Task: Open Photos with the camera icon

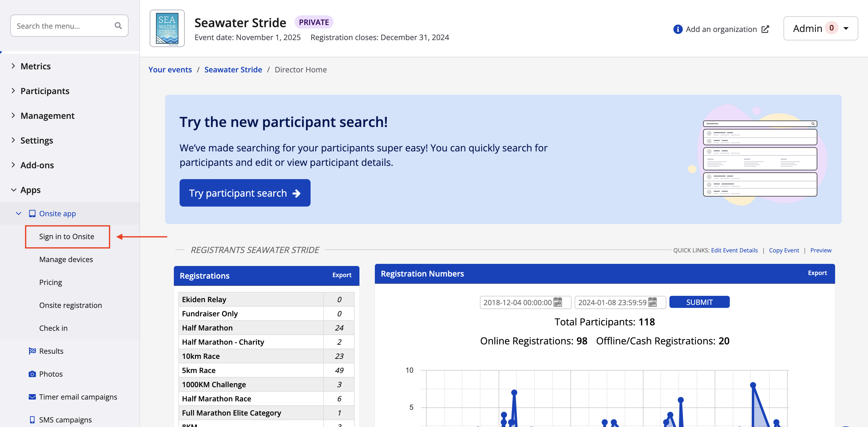Action: click(x=50, y=374)
